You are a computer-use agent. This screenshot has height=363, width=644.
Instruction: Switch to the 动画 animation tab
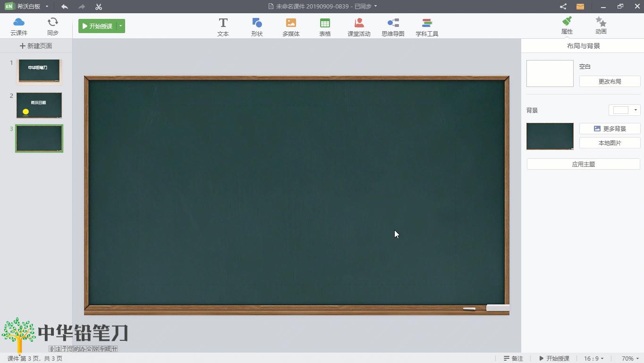pyautogui.click(x=601, y=26)
